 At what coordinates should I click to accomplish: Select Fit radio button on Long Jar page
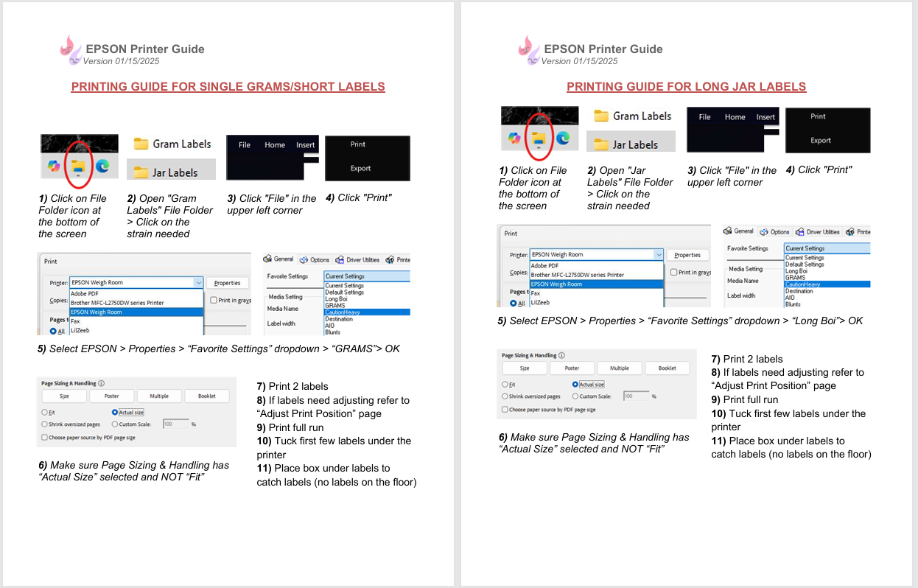coord(505,385)
